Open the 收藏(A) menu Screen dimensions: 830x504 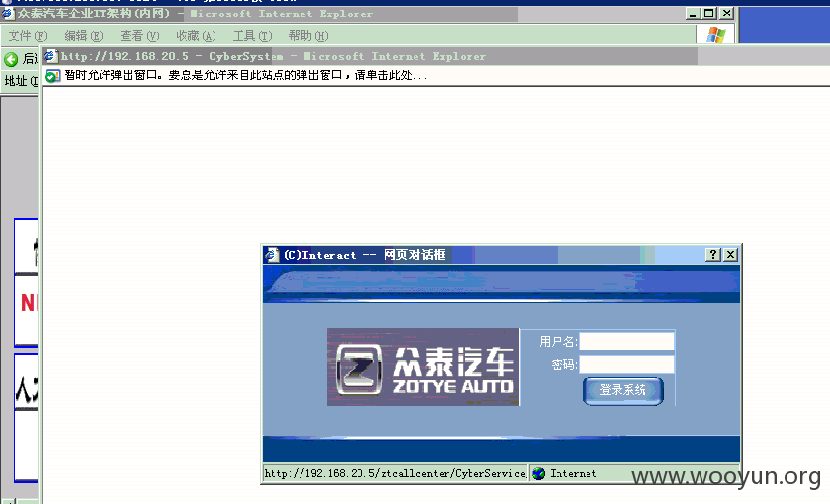pyautogui.click(x=196, y=36)
